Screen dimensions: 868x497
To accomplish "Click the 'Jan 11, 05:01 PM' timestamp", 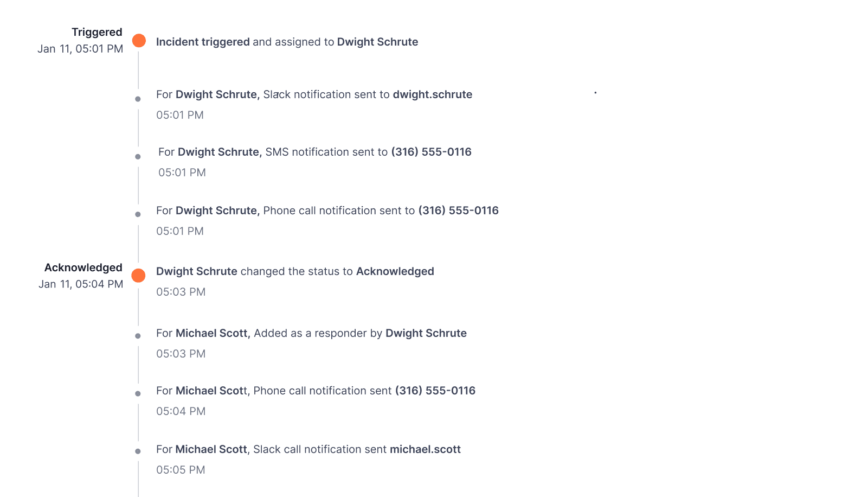I will tap(80, 49).
